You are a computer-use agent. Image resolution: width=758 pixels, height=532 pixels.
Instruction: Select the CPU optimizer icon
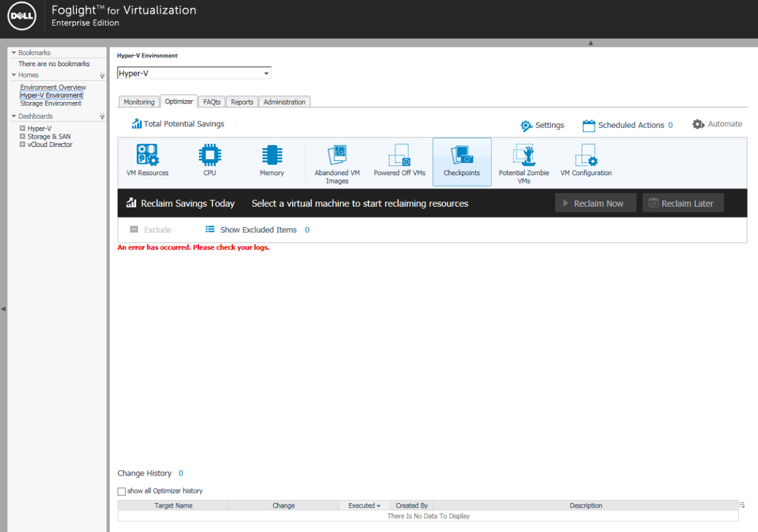pyautogui.click(x=210, y=155)
